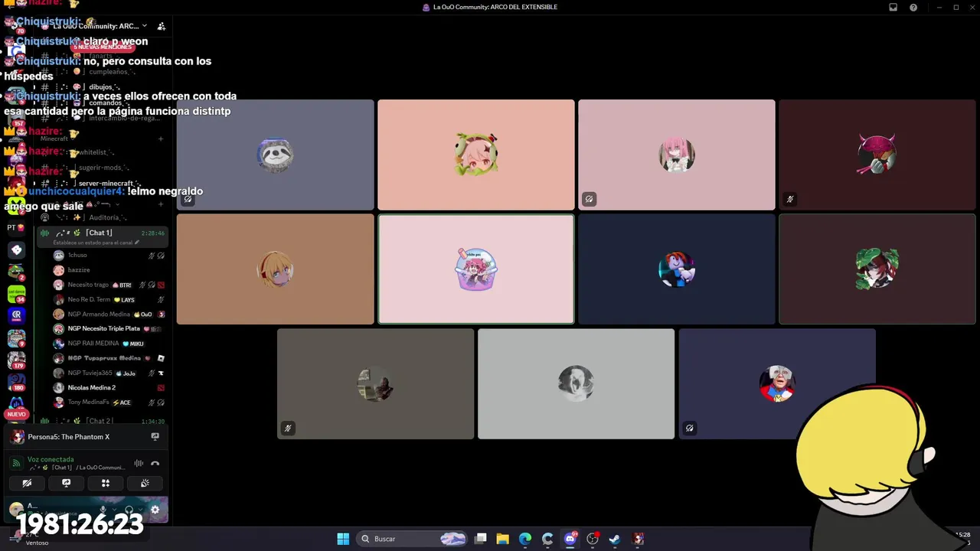The height and width of the screenshot is (551, 980).
Task: Focus the grayscale face avatar tile
Action: pyautogui.click(x=576, y=384)
